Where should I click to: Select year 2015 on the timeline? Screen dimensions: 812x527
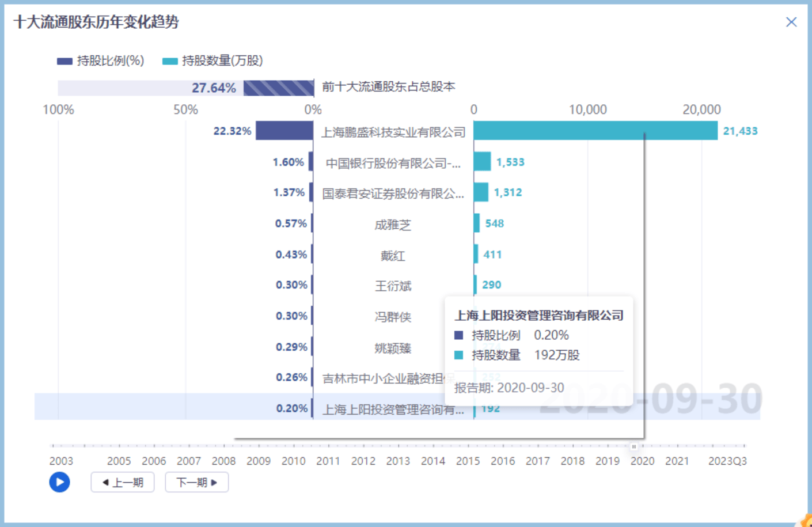[x=468, y=461]
